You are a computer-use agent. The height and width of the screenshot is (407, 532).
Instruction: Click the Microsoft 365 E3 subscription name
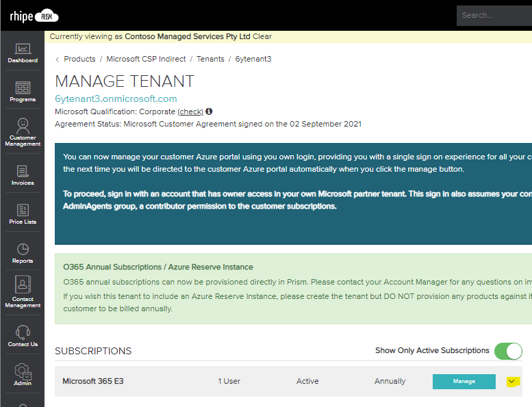point(93,381)
